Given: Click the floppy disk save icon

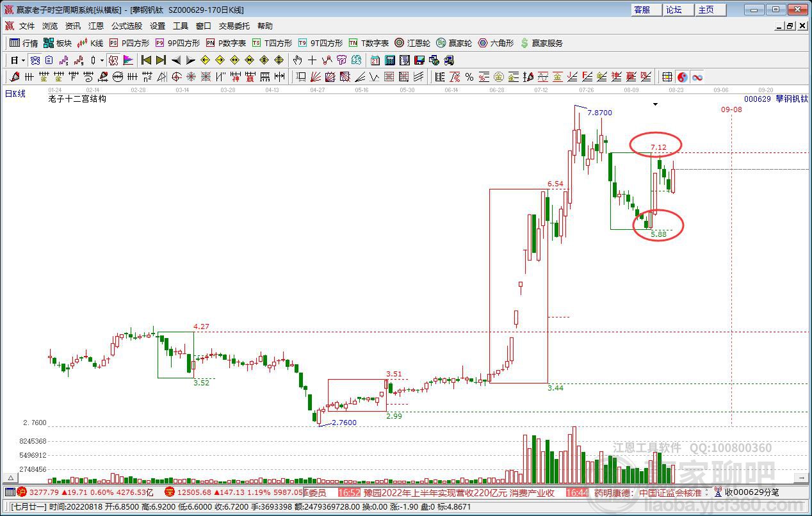Looking at the screenshot, I should [x=420, y=60].
